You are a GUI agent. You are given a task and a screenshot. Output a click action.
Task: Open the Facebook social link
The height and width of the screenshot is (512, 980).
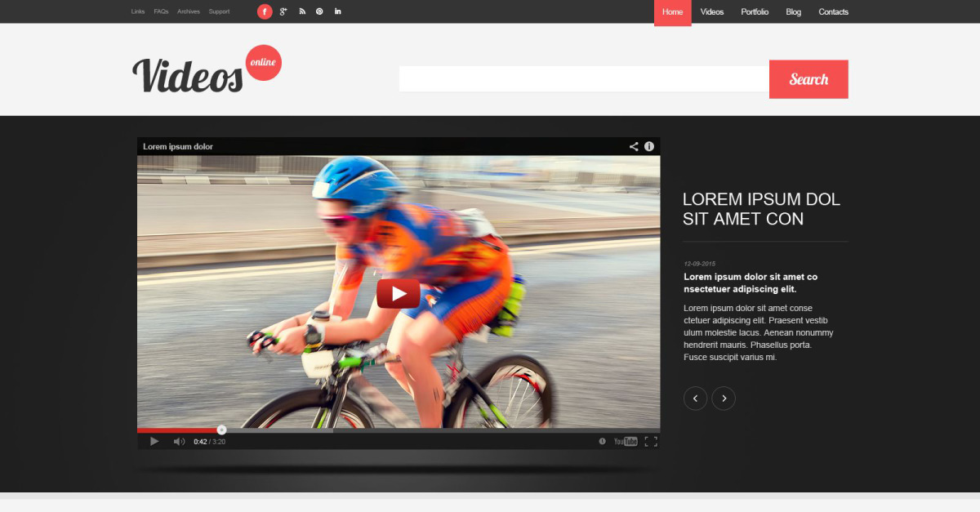265,11
